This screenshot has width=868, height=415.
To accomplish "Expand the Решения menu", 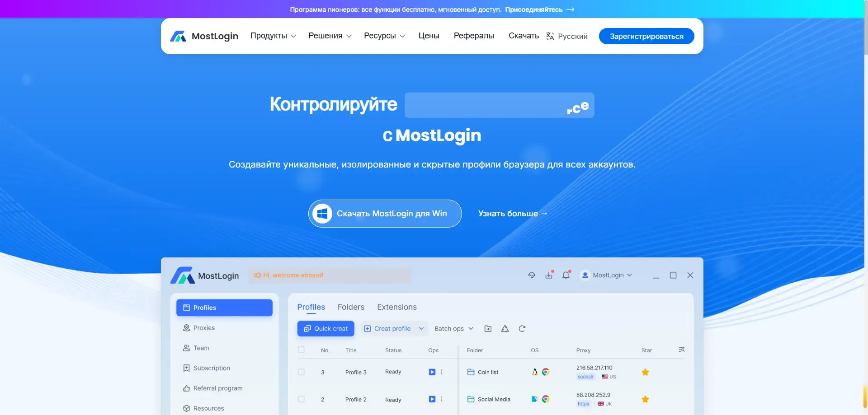I will click(330, 36).
